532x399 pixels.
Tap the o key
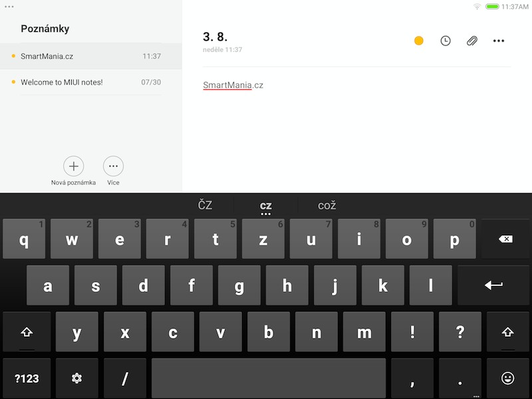(407, 239)
